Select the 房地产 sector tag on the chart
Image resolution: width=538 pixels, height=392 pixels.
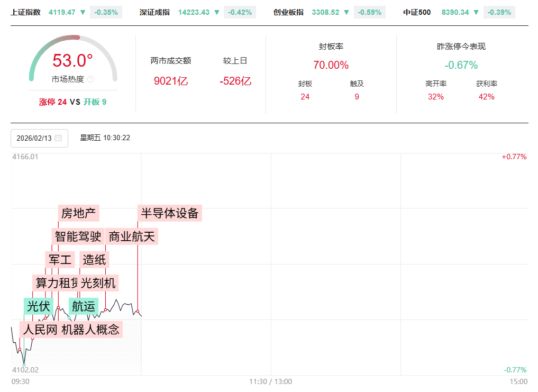click(x=78, y=213)
